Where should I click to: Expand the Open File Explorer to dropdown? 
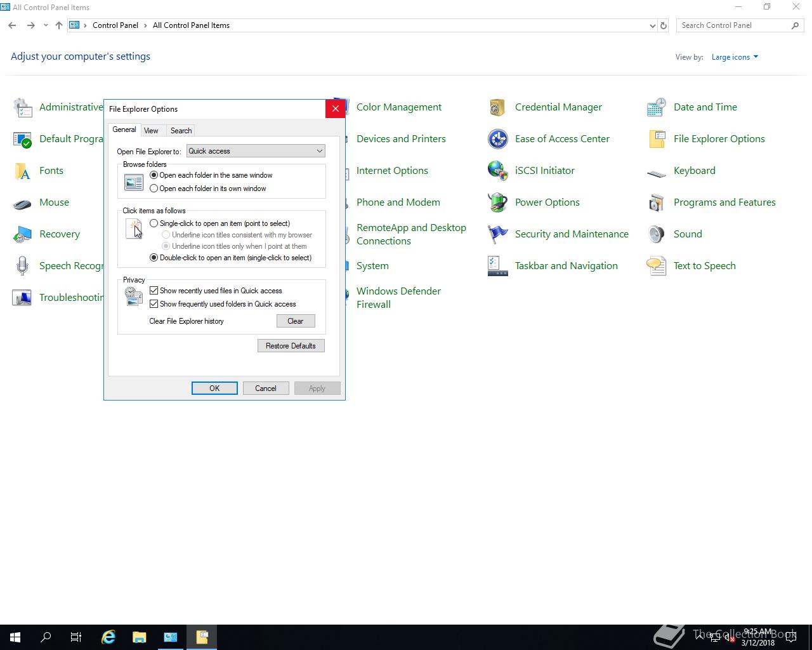[x=256, y=151]
